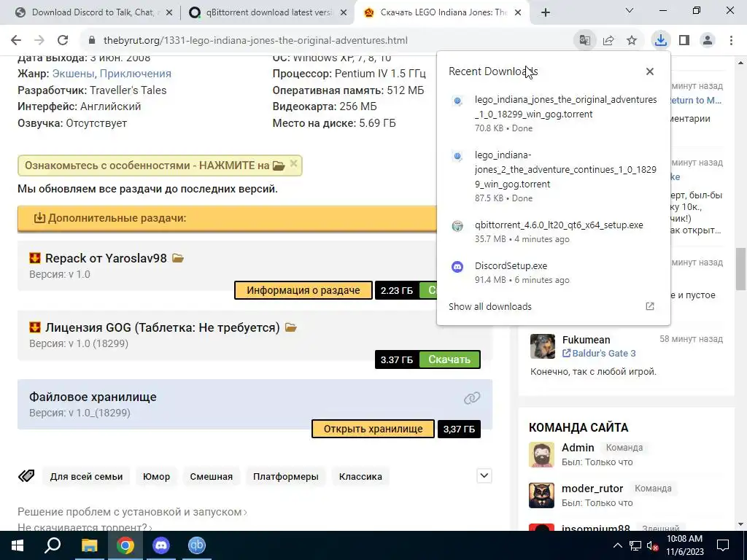The image size is (747, 560).
Task: Open the Экшены genre link
Action: [x=73, y=74]
